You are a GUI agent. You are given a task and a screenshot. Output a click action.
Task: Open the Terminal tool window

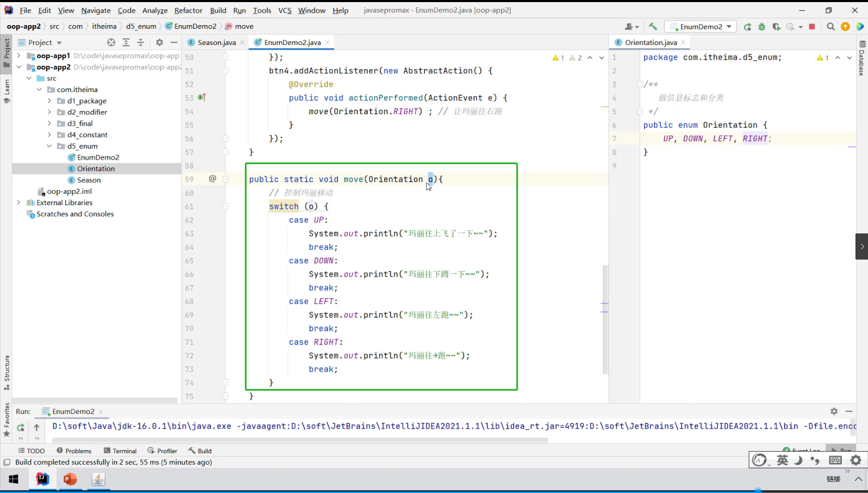[120, 451]
